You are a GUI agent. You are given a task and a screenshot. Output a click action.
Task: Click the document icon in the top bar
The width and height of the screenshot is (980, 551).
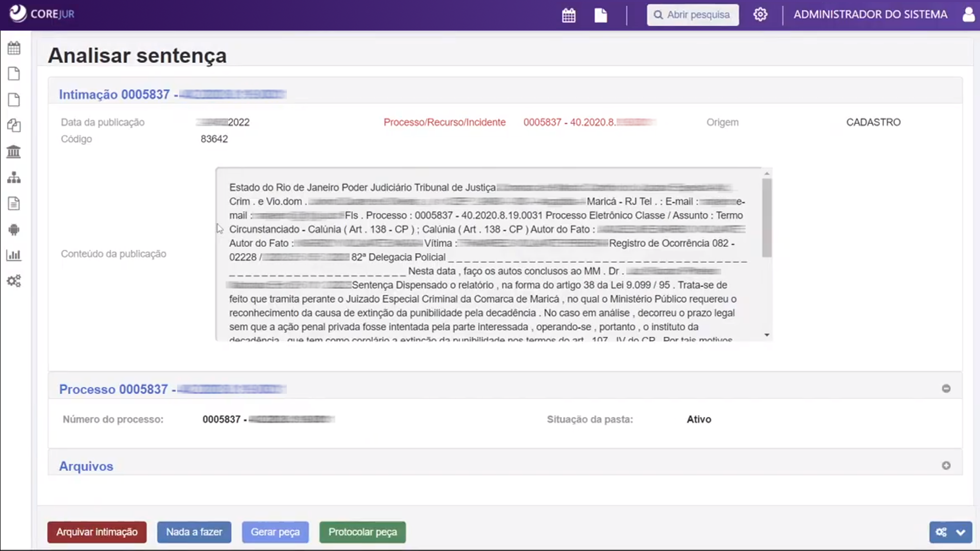pyautogui.click(x=601, y=15)
